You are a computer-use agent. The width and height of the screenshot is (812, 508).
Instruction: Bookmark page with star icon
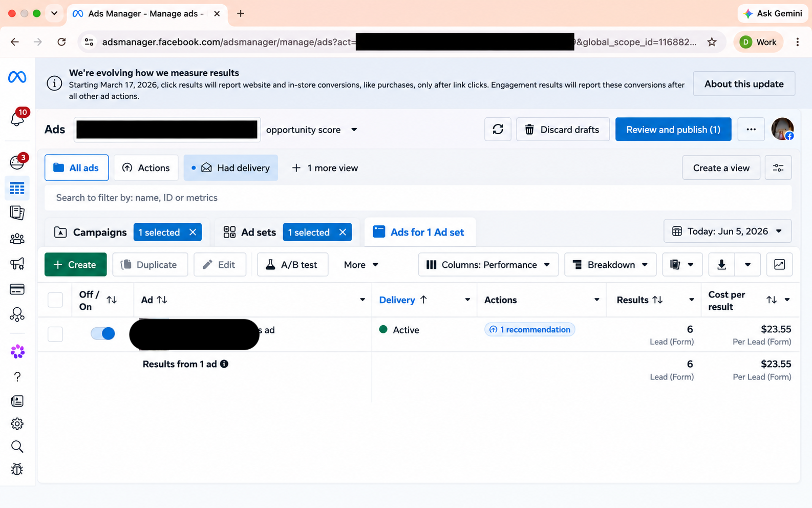point(712,42)
